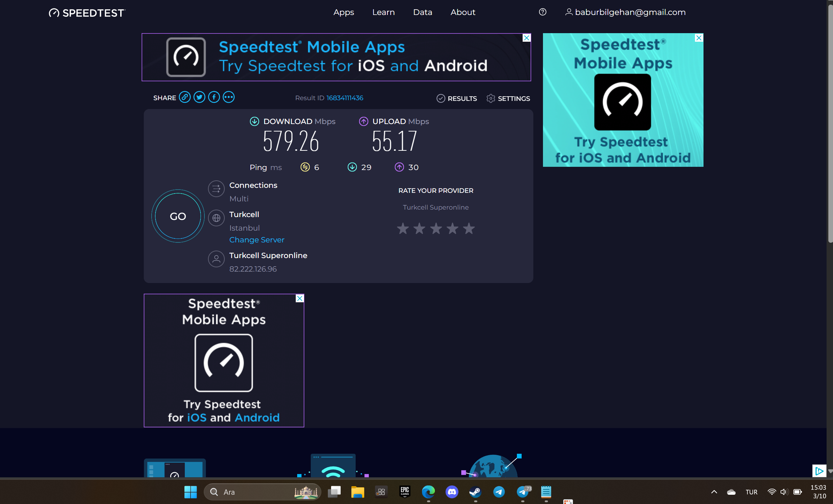Launch Epic Games from taskbar

(405, 492)
